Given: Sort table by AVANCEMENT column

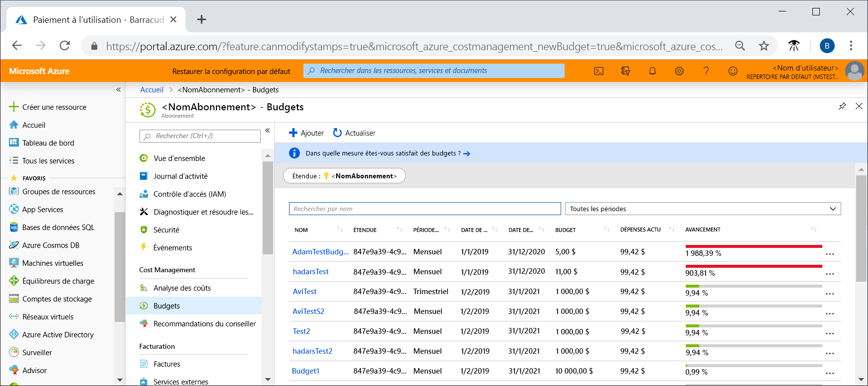Looking at the screenshot, I should click(814, 230).
